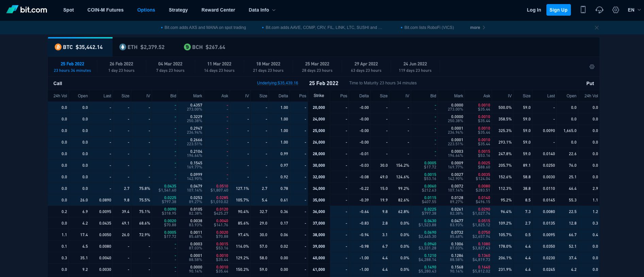Open the options table settings gear

coord(592,67)
